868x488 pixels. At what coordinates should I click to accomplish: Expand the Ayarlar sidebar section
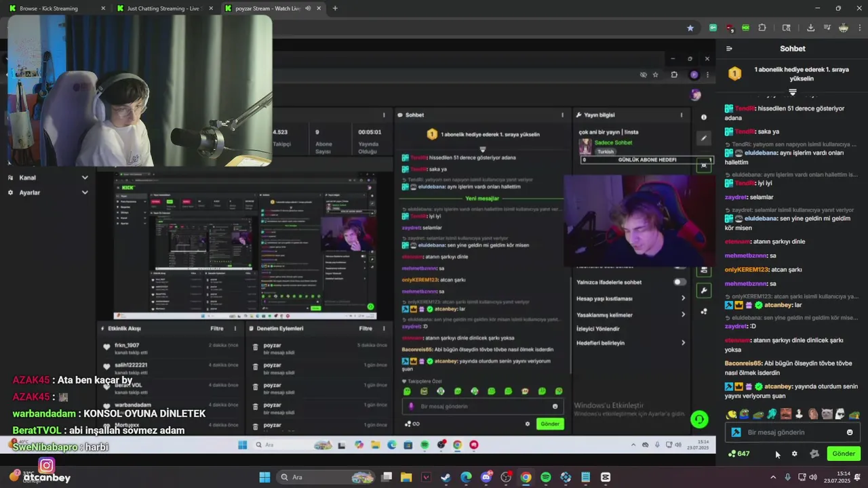click(85, 192)
